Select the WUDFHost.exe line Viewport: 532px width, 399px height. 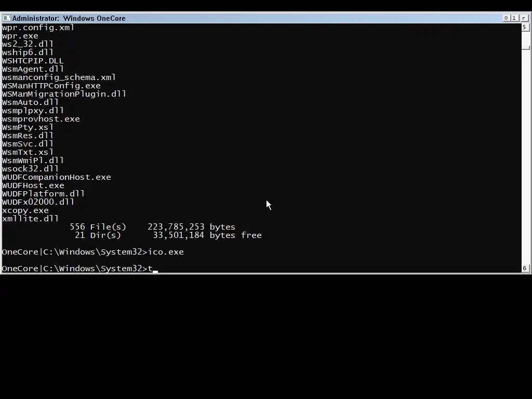pyautogui.click(x=33, y=185)
